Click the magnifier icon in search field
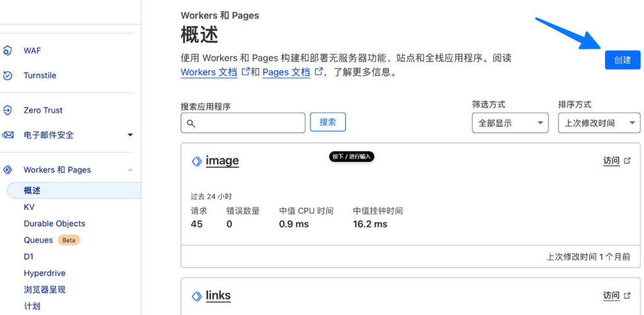The width and height of the screenshot is (644, 315). click(x=191, y=123)
